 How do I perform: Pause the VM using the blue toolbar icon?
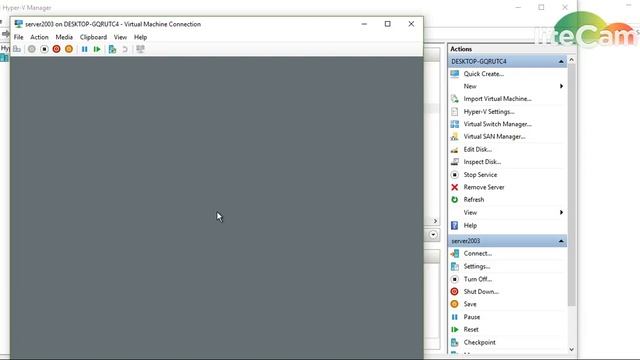point(84,49)
